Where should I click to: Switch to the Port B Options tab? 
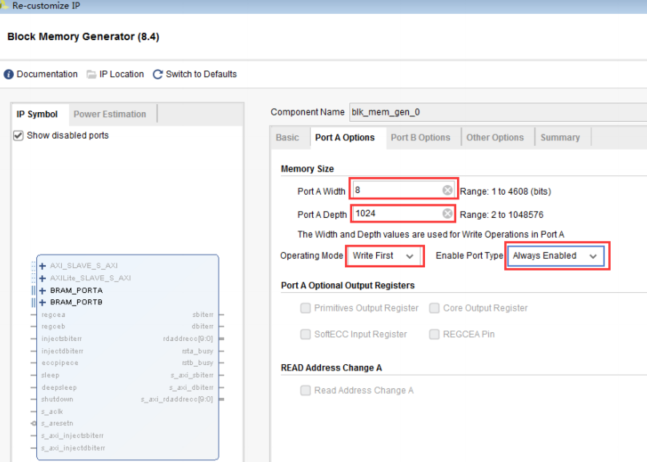coord(420,138)
